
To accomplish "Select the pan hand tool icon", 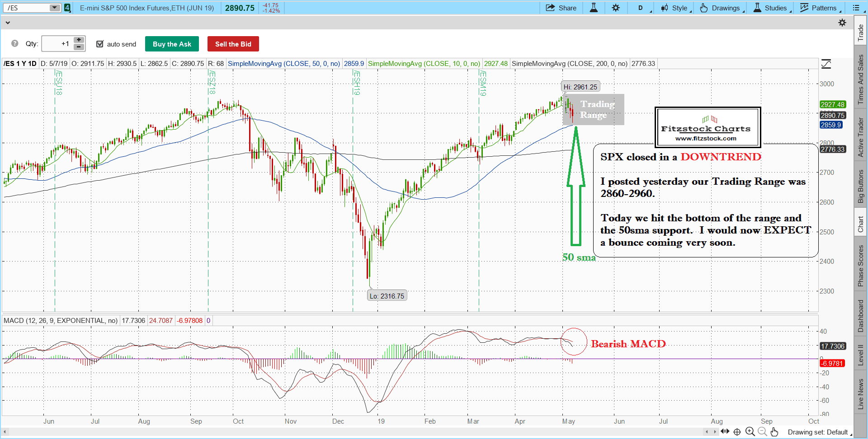I will click(774, 432).
